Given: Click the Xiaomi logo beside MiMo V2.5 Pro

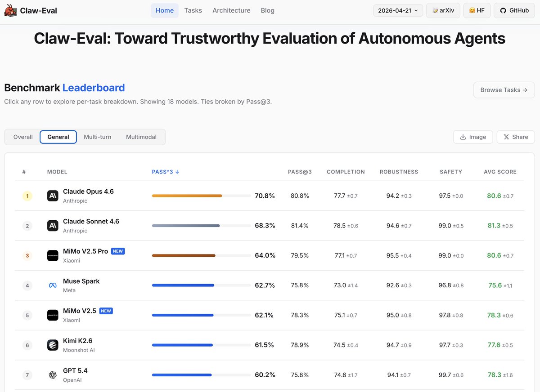Looking at the screenshot, I should click(53, 255).
